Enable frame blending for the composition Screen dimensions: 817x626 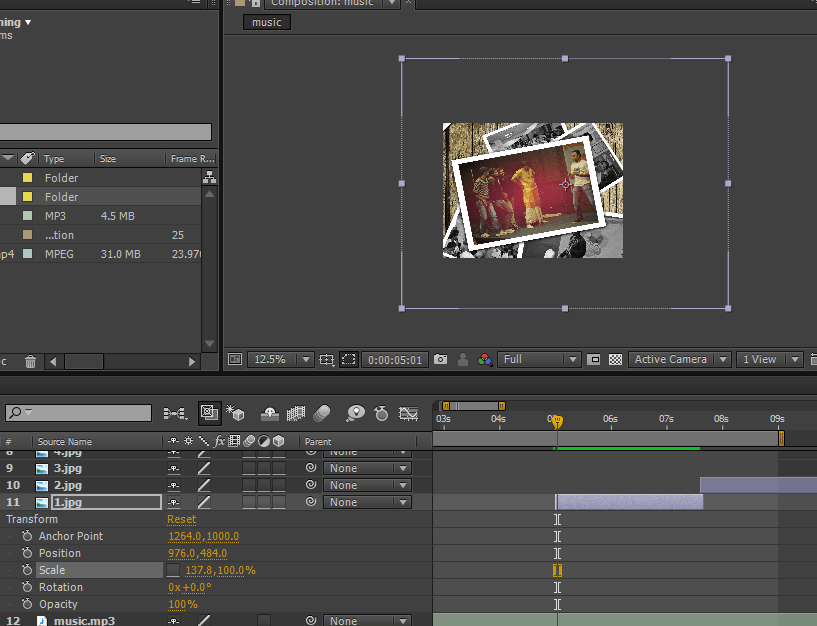pyautogui.click(x=295, y=413)
